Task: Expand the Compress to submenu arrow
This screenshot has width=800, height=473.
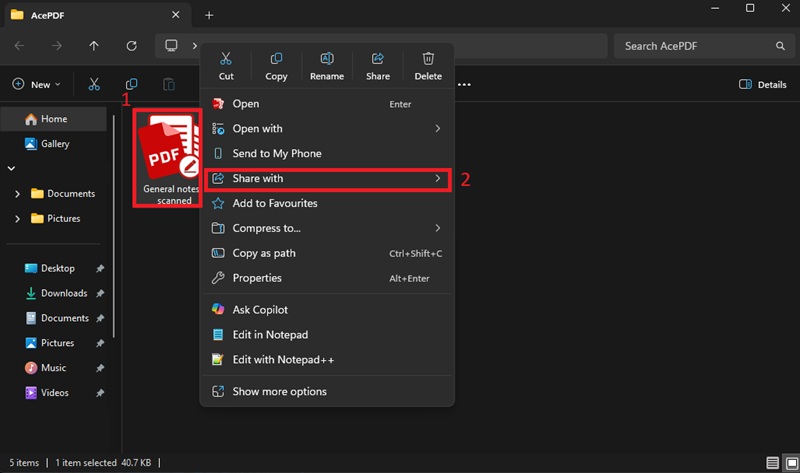Action: point(437,228)
